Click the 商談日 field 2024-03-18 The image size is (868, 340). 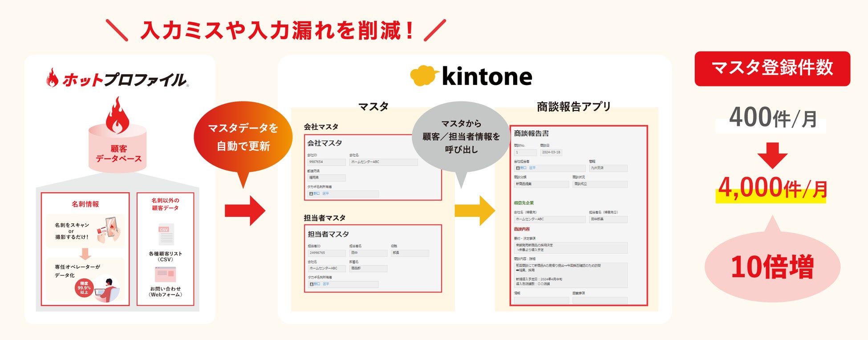(x=551, y=152)
